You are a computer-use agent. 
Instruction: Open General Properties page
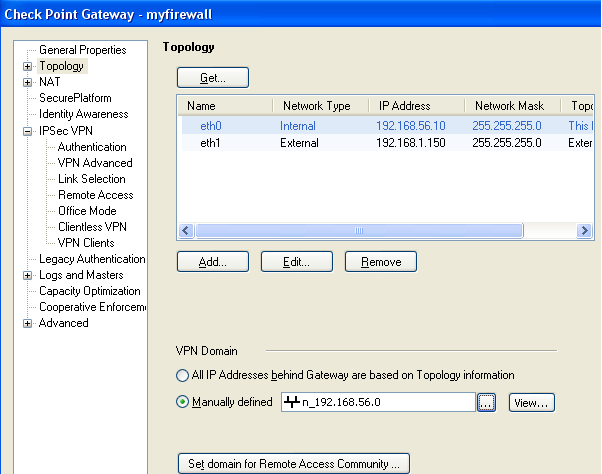[82, 50]
